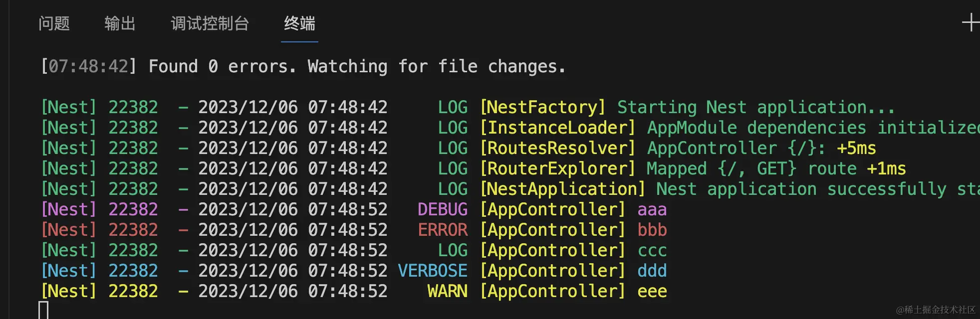Screen dimensions: 980x319
Task: Click the 'ddd' verbose message text
Action: [652, 271]
